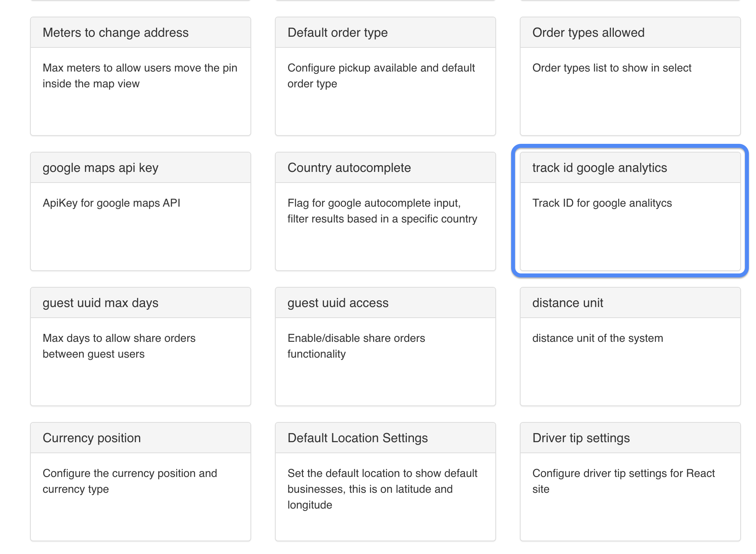Open the distance unit setting
This screenshot has height=554, width=756.
(630, 347)
